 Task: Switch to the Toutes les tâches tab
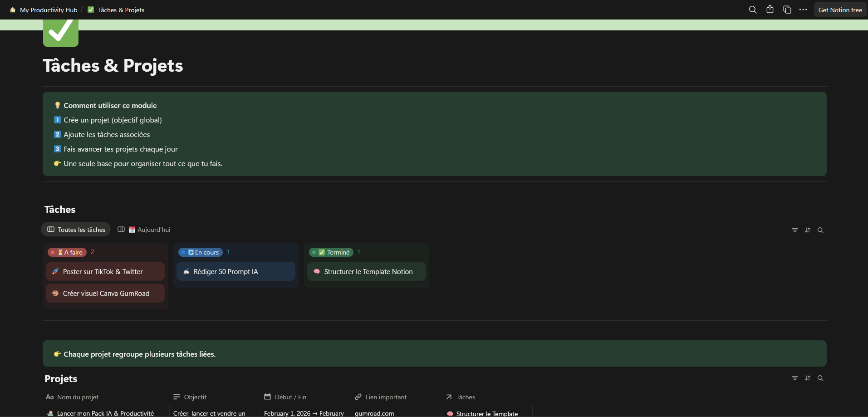click(x=76, y=230)
